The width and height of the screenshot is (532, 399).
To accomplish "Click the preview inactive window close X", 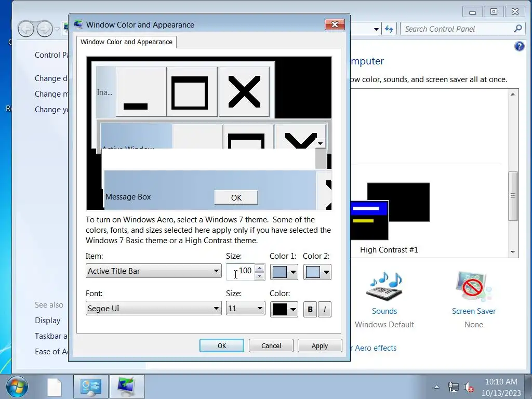I will [244, 91].
